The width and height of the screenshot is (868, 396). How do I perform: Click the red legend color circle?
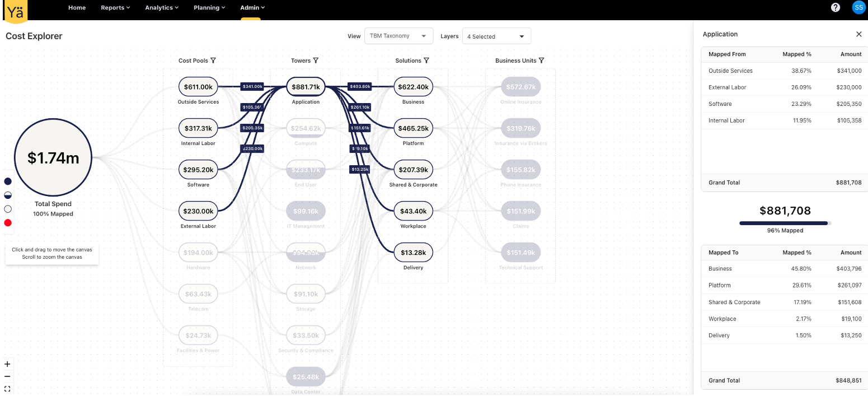8,223
